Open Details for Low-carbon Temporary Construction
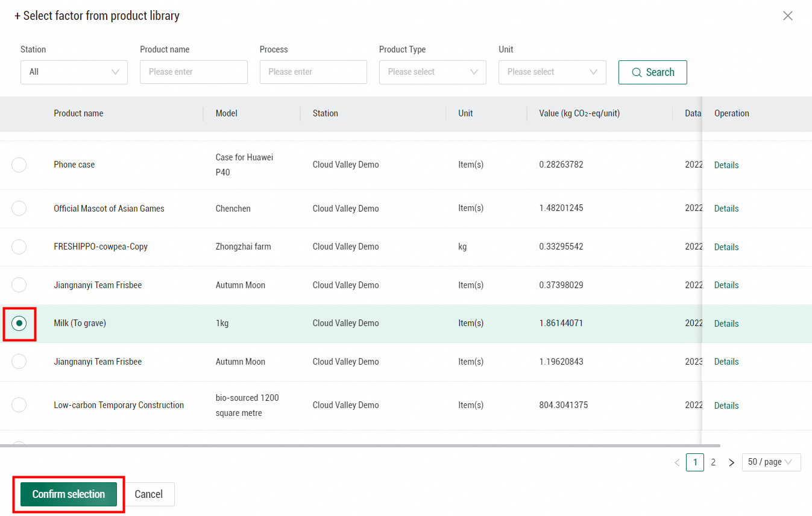The image size is (812, 516). (726, 406)
